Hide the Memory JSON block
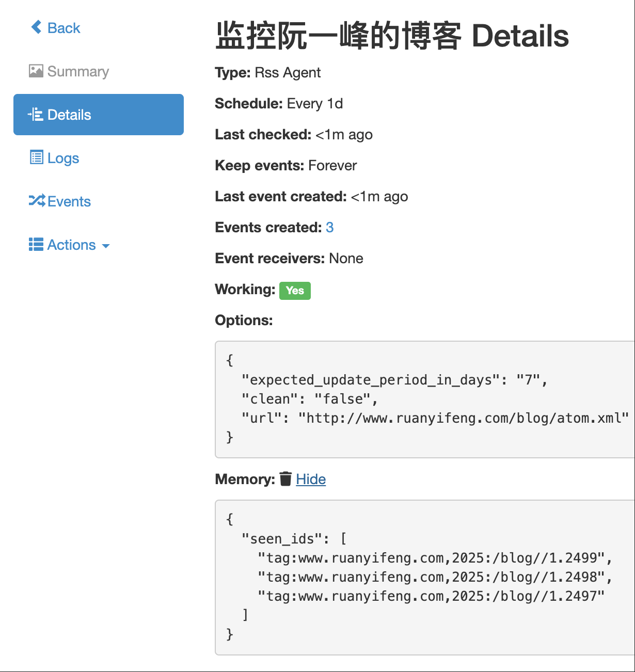This screenshot has height=672, width=635. click(x=311, y=479)
